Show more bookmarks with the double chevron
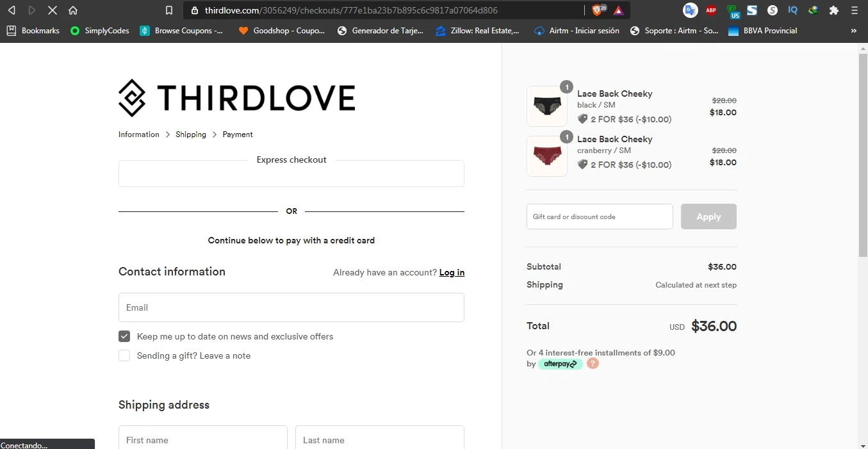868x449 pixels. (853, 30)
